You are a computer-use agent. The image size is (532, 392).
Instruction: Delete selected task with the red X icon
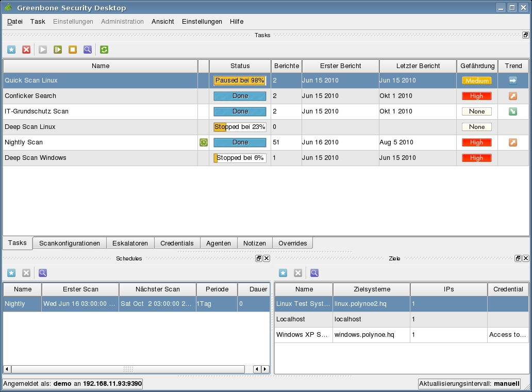[x=26, y=50]
